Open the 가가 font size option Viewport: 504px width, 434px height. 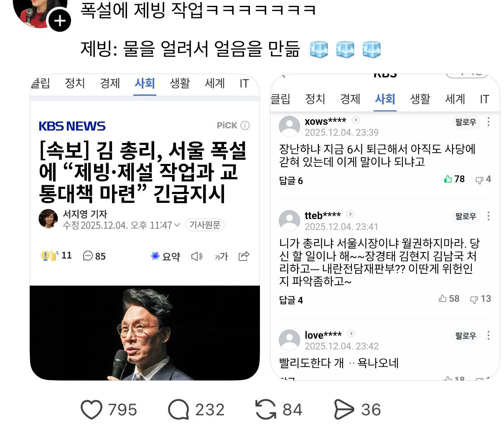coord(221,256)
